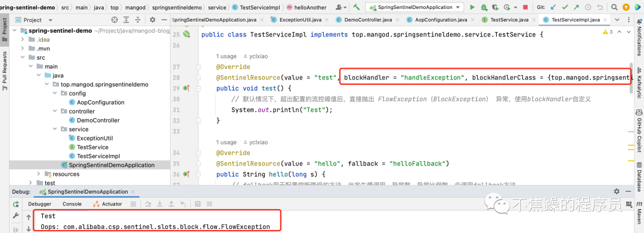Image resolution: width=644 pixels, height=233 pixels.
Task: Collapse the service folder in tree
Action: coord(55,129)
